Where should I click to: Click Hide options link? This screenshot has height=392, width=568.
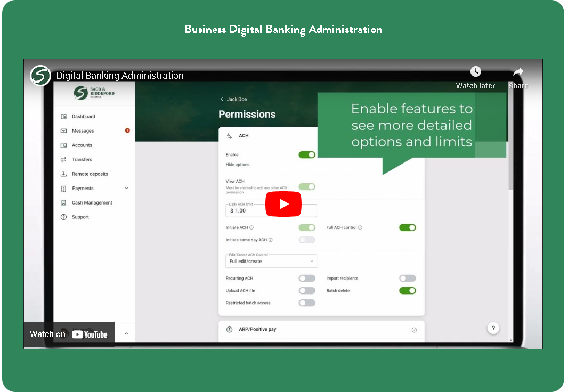pos(237,165)
